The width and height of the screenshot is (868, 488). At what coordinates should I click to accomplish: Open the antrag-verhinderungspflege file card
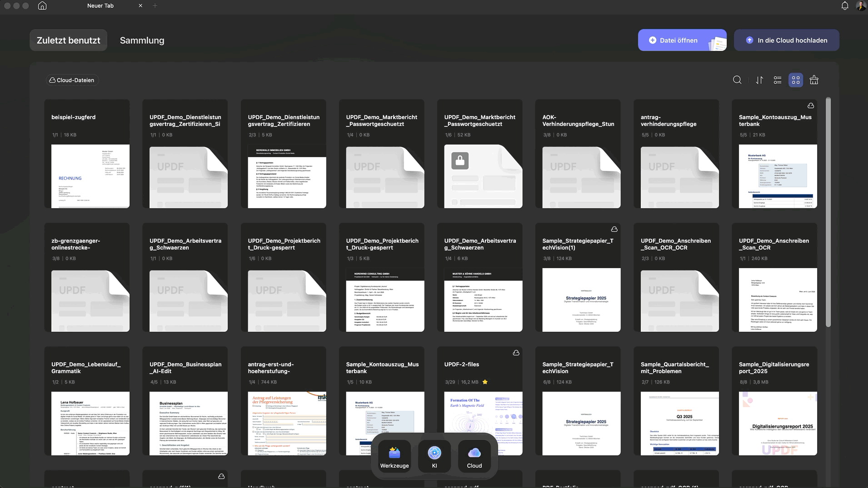point(676,154)
